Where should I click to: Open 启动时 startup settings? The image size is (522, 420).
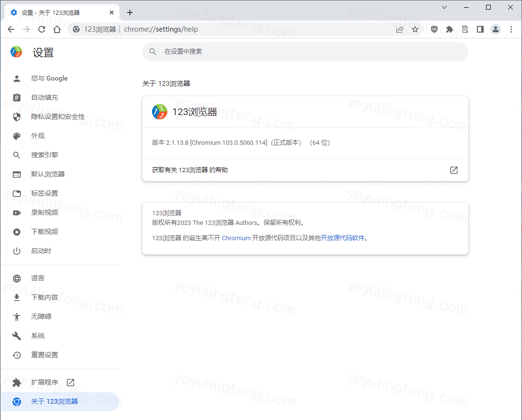tap(60, 251)
